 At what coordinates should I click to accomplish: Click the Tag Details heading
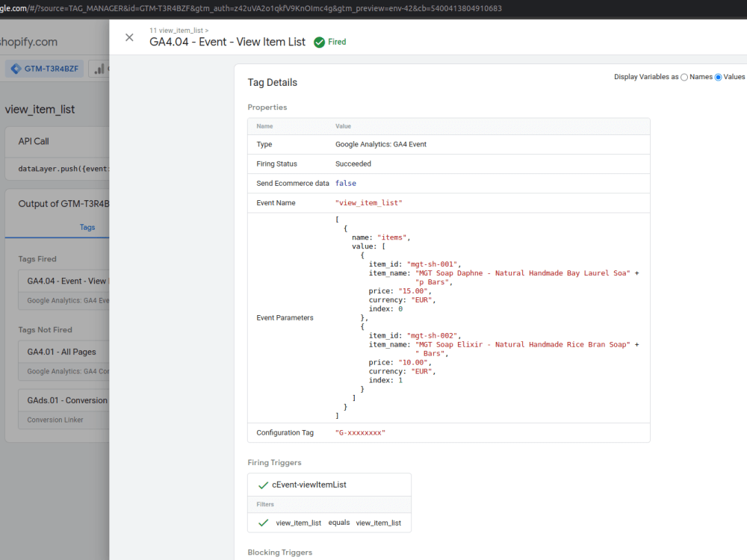click(273, 82)
